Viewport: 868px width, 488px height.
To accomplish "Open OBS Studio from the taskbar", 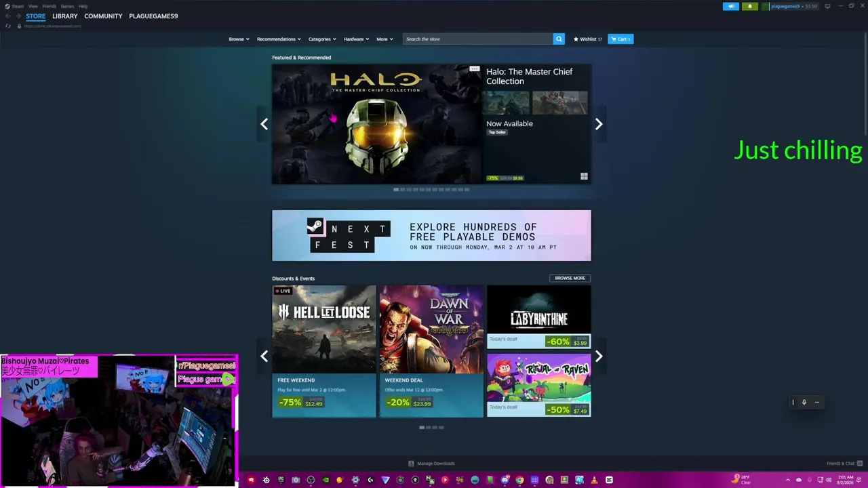I will tap(311, 480).
